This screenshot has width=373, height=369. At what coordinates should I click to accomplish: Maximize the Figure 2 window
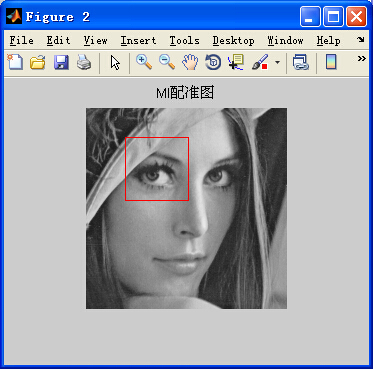[x=333, y=16]
